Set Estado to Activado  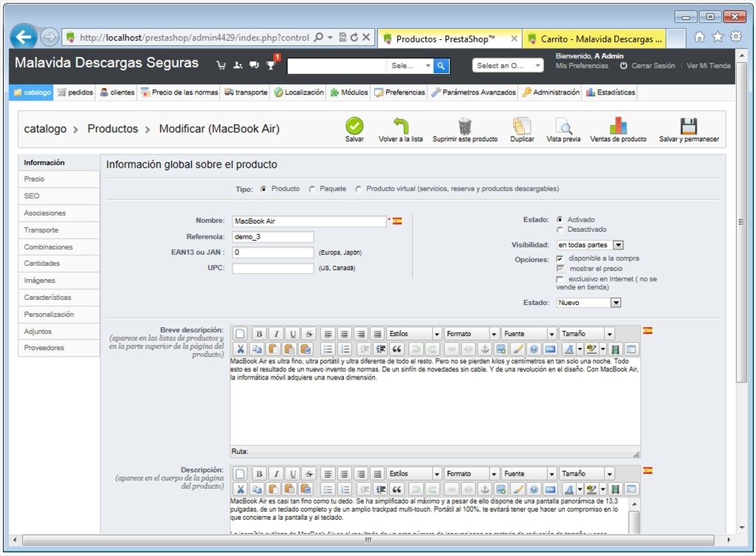pyautogui.click(x=560, y=219)
